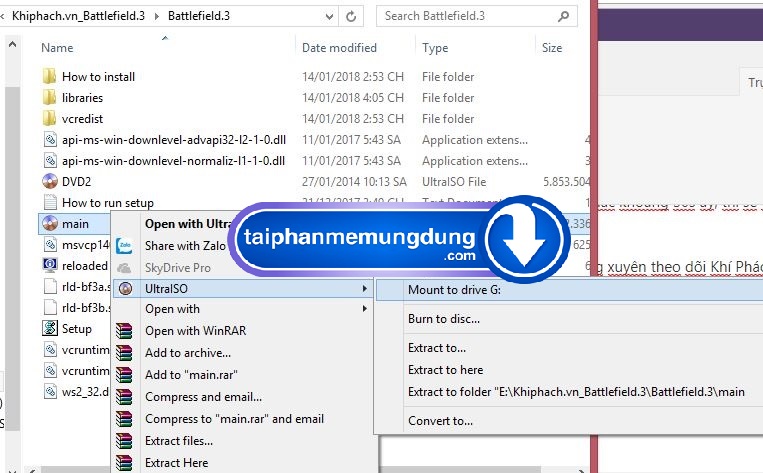The image size is (763, 473).
Task: Click the main disc image icon
Action: click(x=50, y=223)
